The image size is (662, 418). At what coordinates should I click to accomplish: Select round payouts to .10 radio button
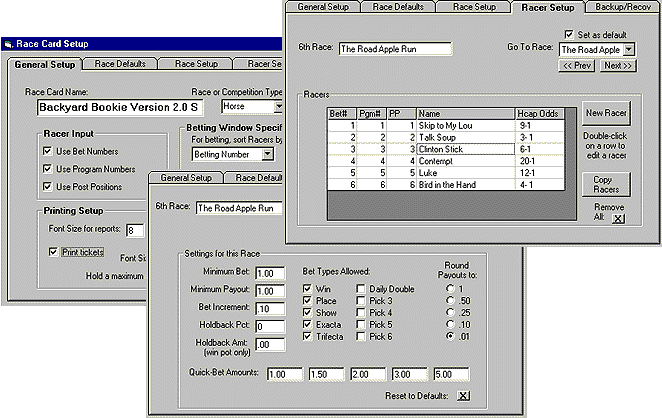pos(450,324)
